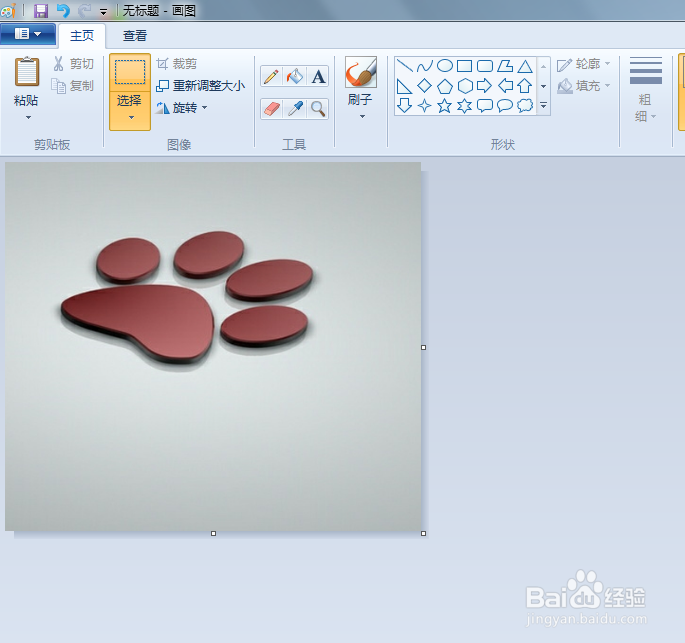Move shapes gallery one row down
The height and width of the screenshot is (643, 685).
[543, 86]
